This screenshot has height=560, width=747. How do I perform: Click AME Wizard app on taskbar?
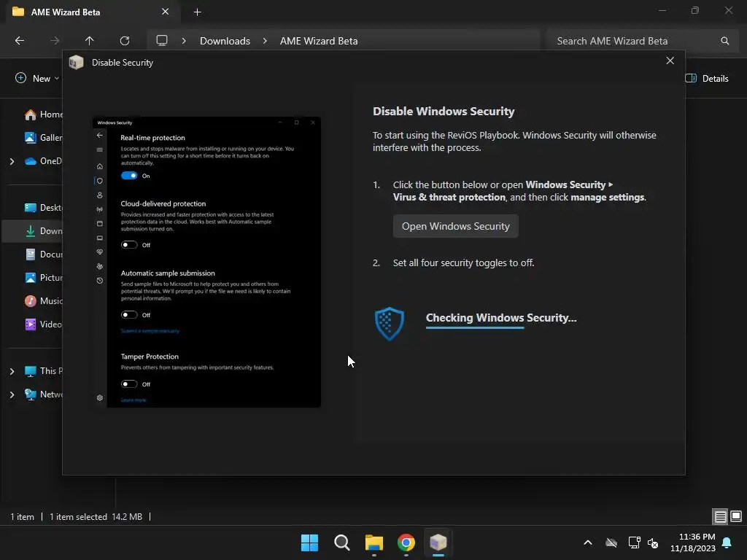coord(438,542)
